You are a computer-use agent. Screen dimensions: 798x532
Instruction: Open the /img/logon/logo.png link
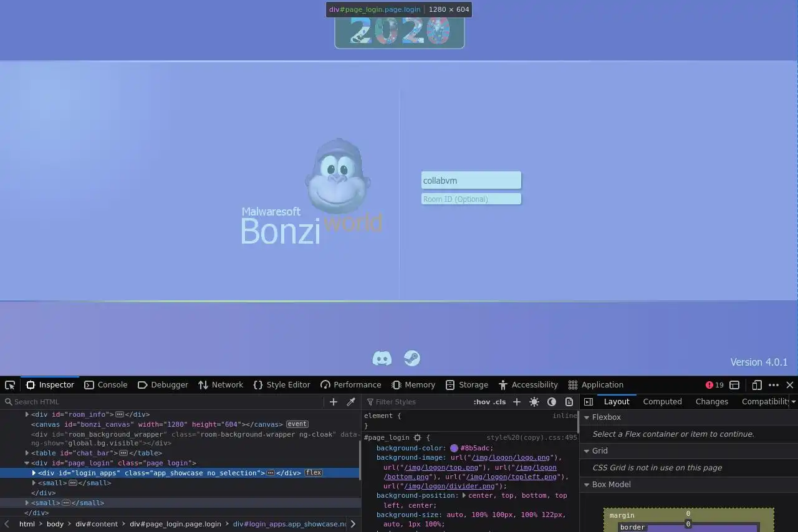tap(511, 457)
